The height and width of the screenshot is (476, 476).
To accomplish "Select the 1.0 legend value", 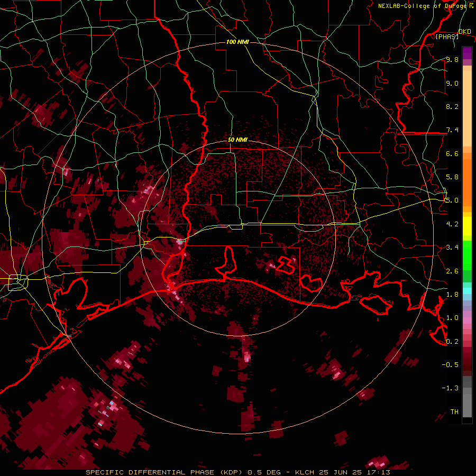I will point(452,318).
